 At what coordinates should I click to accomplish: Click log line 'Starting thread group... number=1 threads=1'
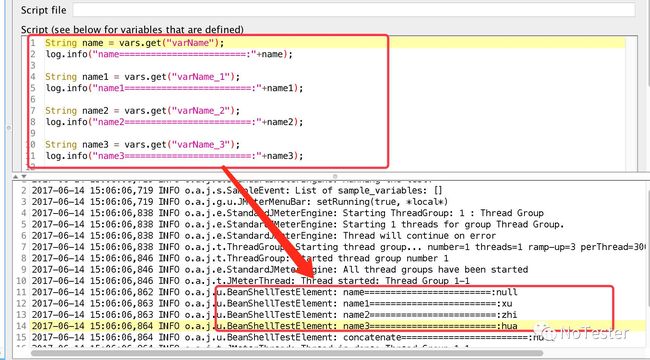click(338, 247)
